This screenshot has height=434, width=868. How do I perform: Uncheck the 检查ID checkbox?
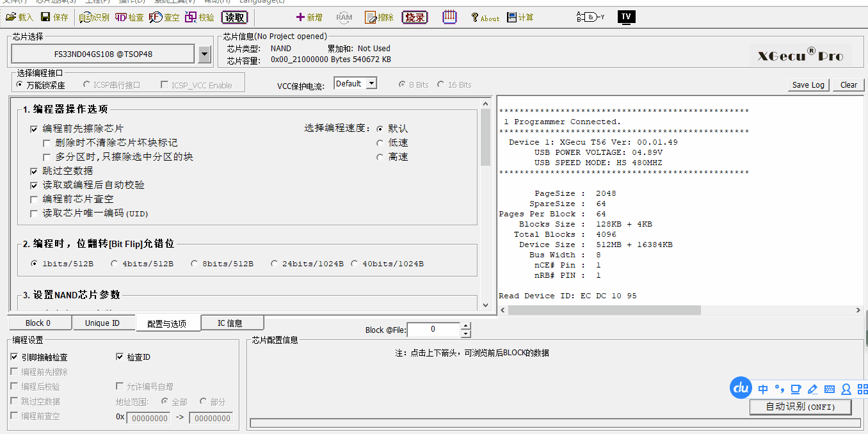click(120, 357)
